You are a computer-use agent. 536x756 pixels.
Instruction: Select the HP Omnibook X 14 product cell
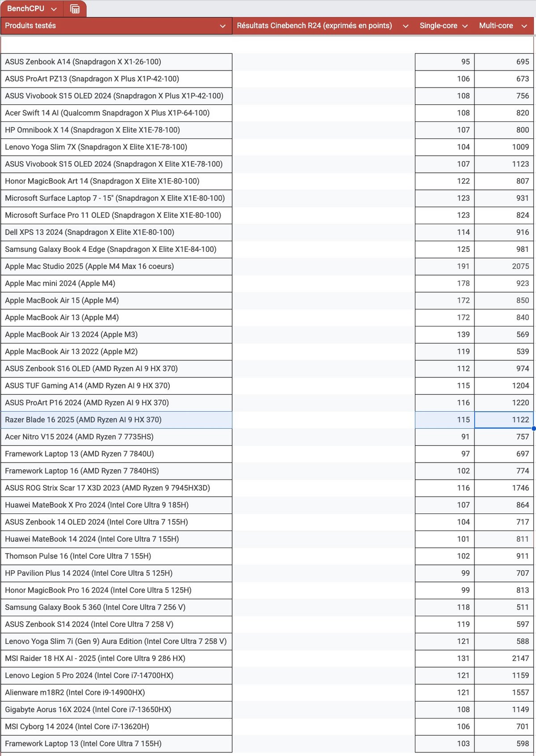[x=116, y=130]
